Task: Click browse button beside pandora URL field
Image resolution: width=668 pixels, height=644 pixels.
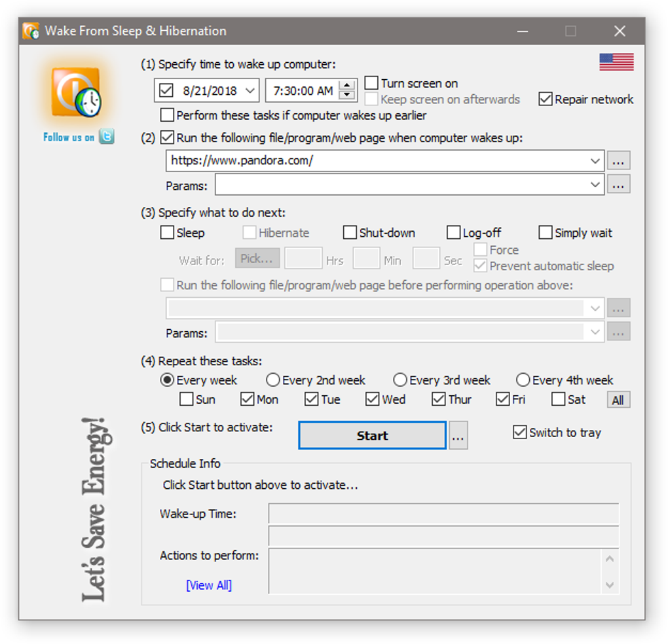Action: [618, 160]
